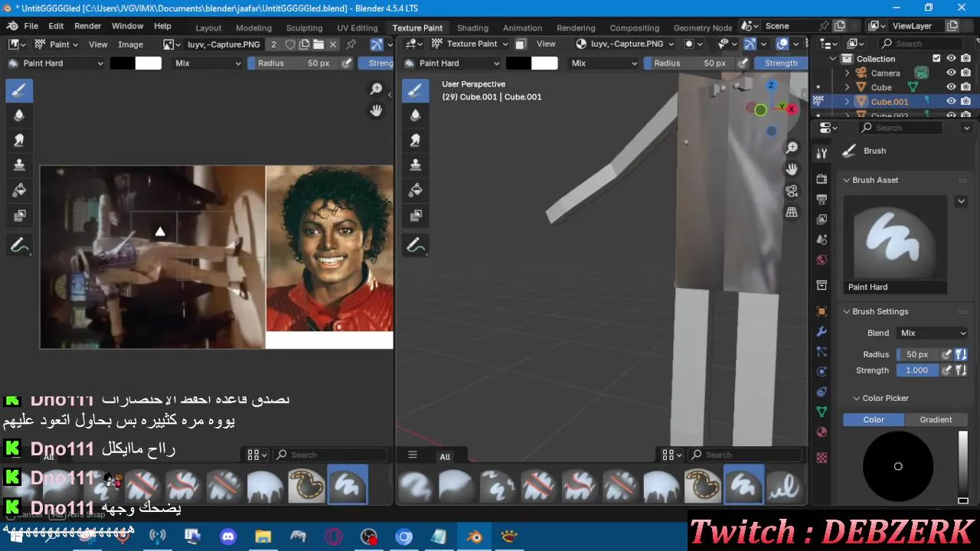Open the Tool properties tab
Screen dimensions: 980x551
pyautogui.click(x=822, y=153)
